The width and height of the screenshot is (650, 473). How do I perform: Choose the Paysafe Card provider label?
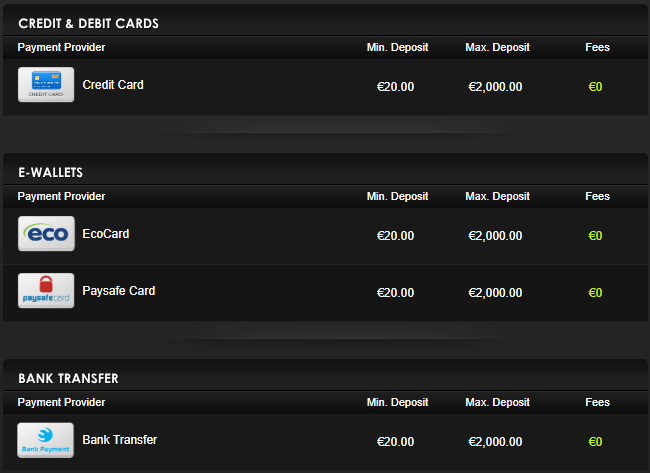119,291
